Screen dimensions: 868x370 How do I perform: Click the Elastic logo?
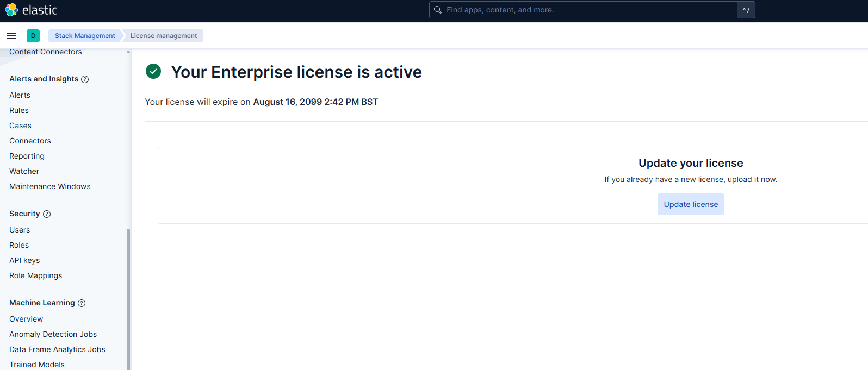31,10
